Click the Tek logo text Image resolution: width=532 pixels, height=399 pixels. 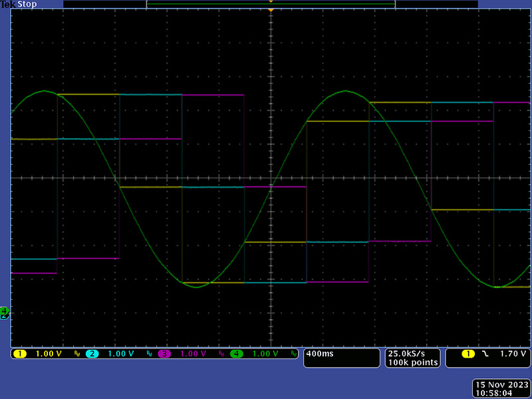(x=9, y=4)
